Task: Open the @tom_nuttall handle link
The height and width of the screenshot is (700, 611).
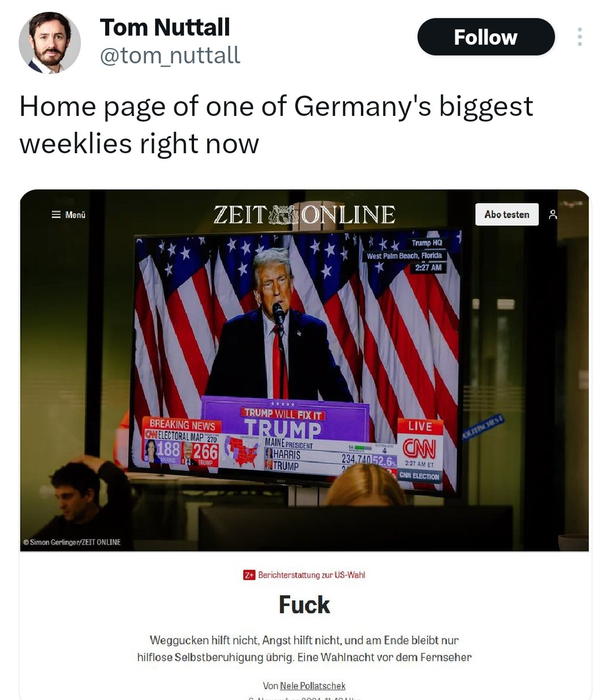Action: pyautogui.click(x=170, y=55)
